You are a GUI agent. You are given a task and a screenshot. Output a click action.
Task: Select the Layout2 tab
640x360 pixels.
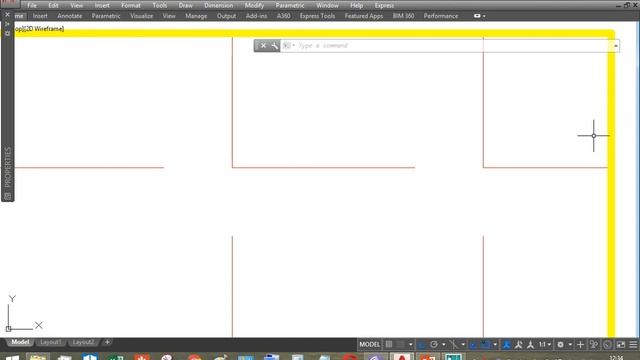(x=83, y=342)
